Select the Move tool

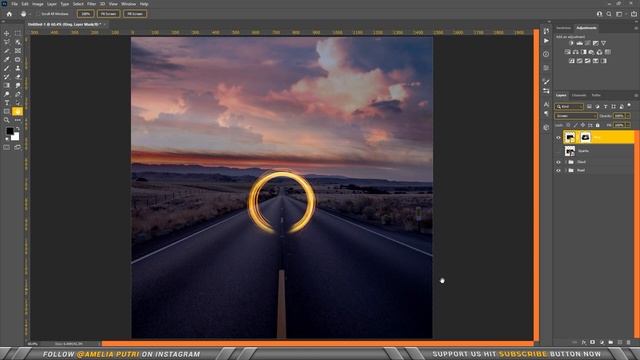click(x=7, y=33)
